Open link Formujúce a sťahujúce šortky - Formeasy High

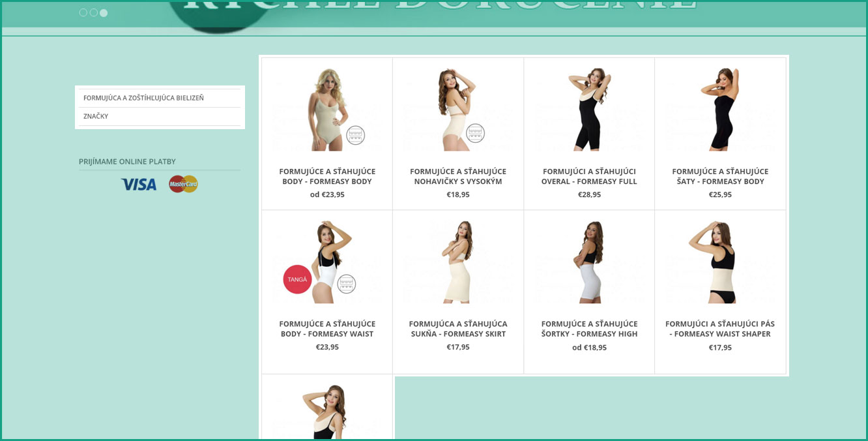coord(589,329)
